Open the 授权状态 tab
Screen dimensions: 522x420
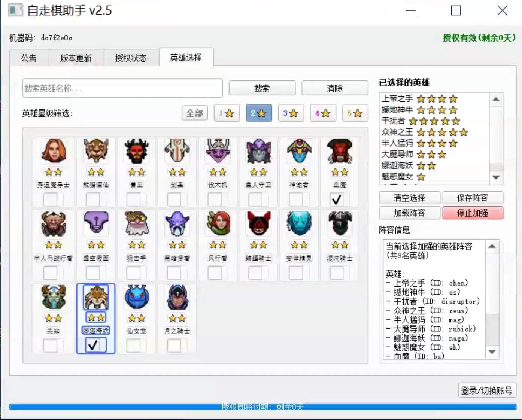point(131,58)
